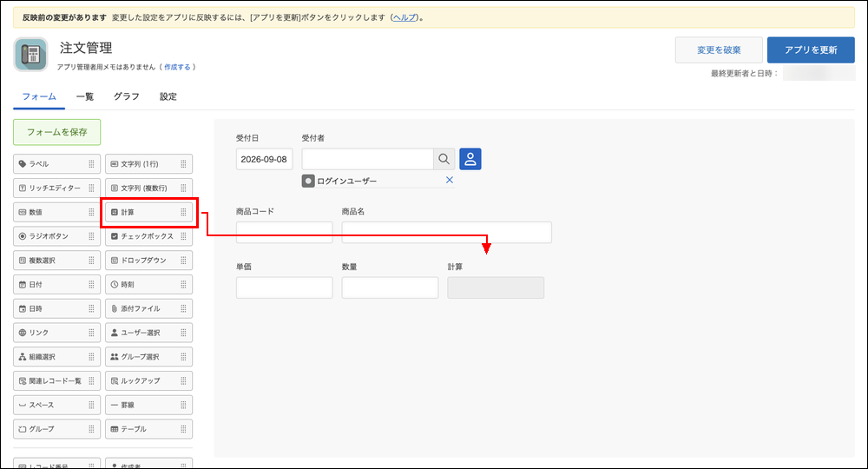Image resolution: width=868 pixels, height=469 pixels.
Task: Pick the 複数選択 field item
Action: click(57, 261)
